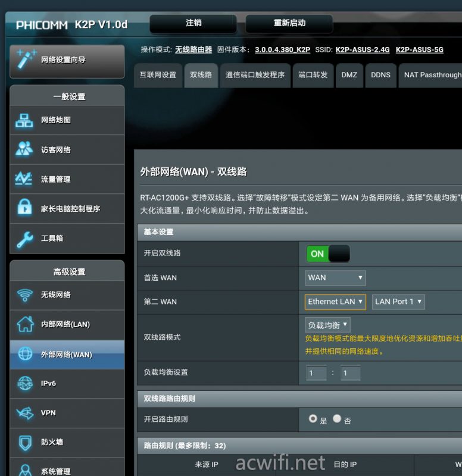
Task: Click the Toolbox wrench icon (工具箱)
Action: (25, 239)
